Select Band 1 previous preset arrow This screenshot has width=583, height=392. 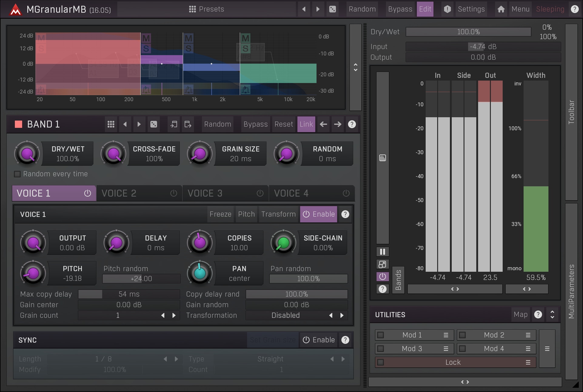coord(125,124)
